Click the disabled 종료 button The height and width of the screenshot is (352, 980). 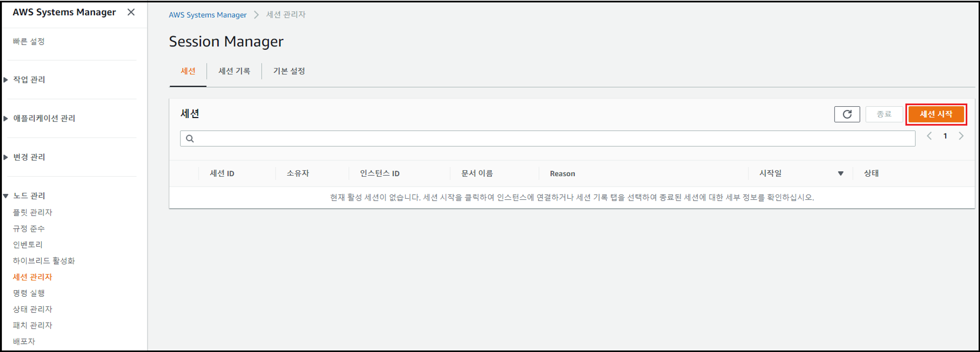(884, 114)
